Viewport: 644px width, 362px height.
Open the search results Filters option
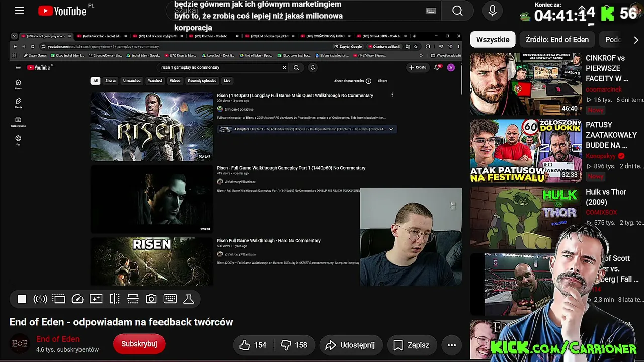pyautogui.click(x=382, y=81)
